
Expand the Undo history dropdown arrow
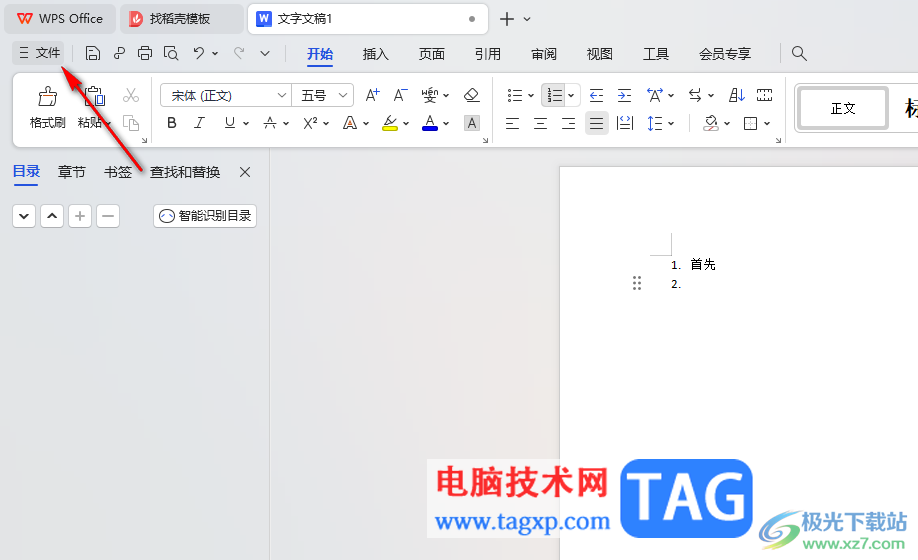click(x=215, y=54)
